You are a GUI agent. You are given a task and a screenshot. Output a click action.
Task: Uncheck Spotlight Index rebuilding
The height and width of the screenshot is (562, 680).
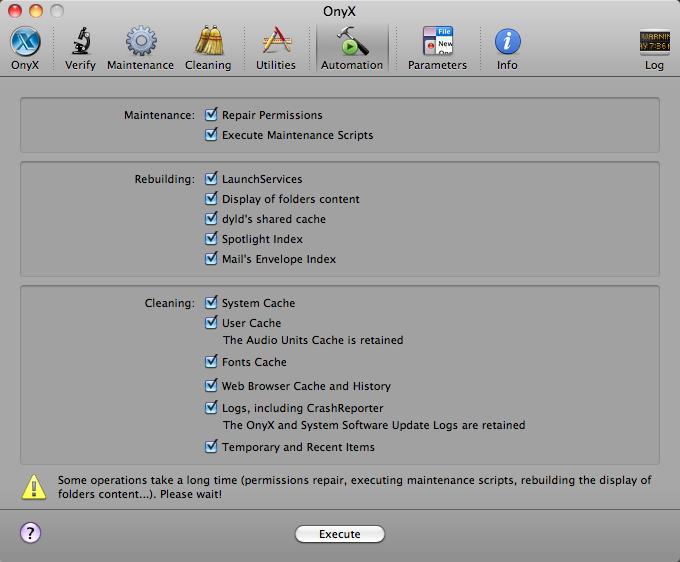(211, 239)
